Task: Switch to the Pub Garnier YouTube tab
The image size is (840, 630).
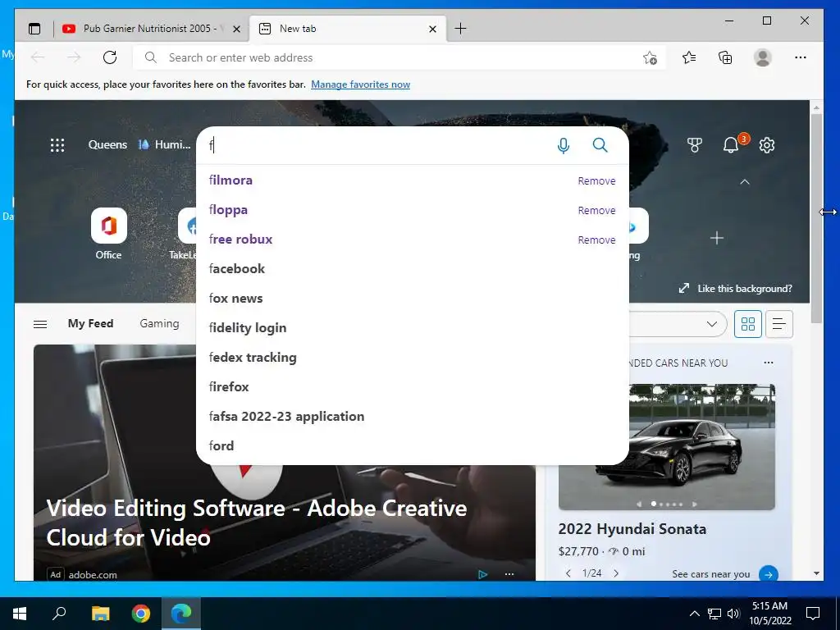Action: 151,29
